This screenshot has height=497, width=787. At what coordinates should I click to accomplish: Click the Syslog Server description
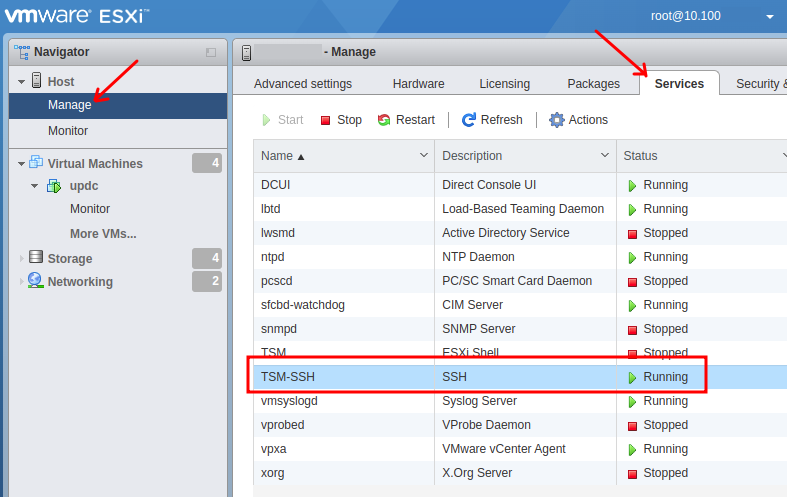[479, 401]
